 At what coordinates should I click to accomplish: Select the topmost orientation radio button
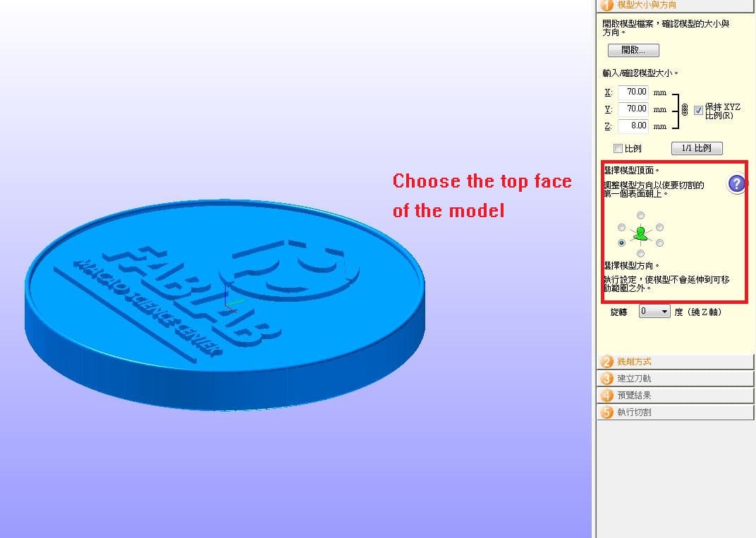click(x=640, y=216)
